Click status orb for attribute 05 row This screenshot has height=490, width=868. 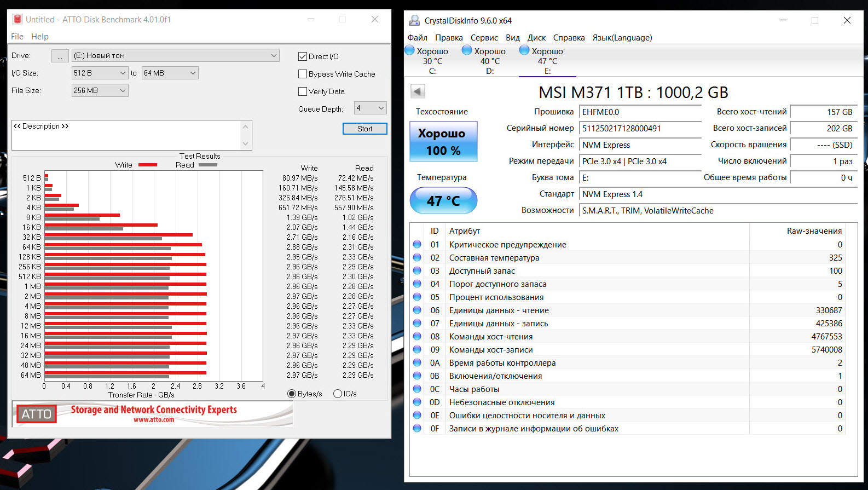pos(417,297)
